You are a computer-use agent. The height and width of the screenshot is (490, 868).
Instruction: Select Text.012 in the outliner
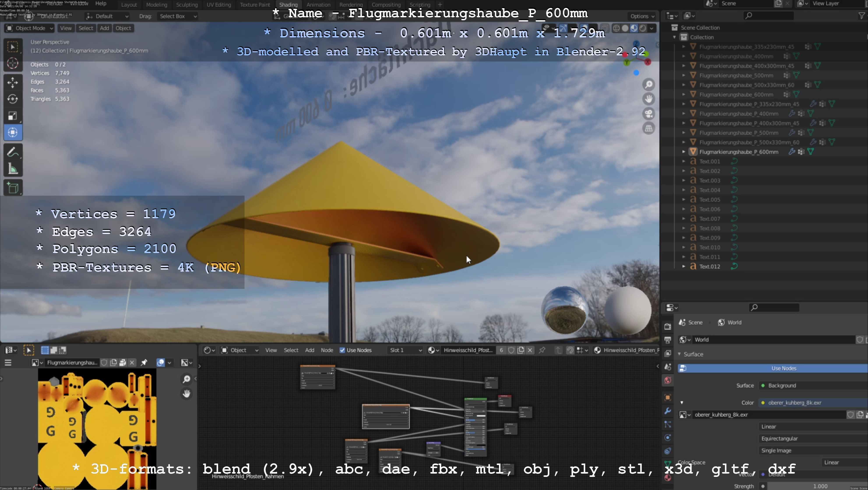click(x=709, y=266)
